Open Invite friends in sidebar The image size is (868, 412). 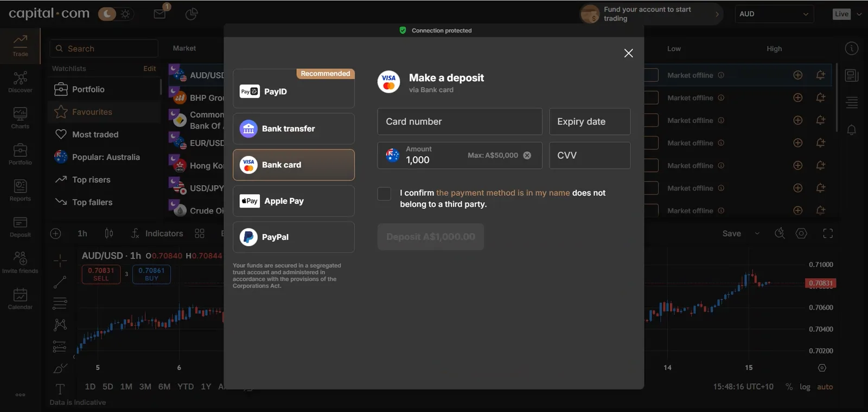coord(20,262)
